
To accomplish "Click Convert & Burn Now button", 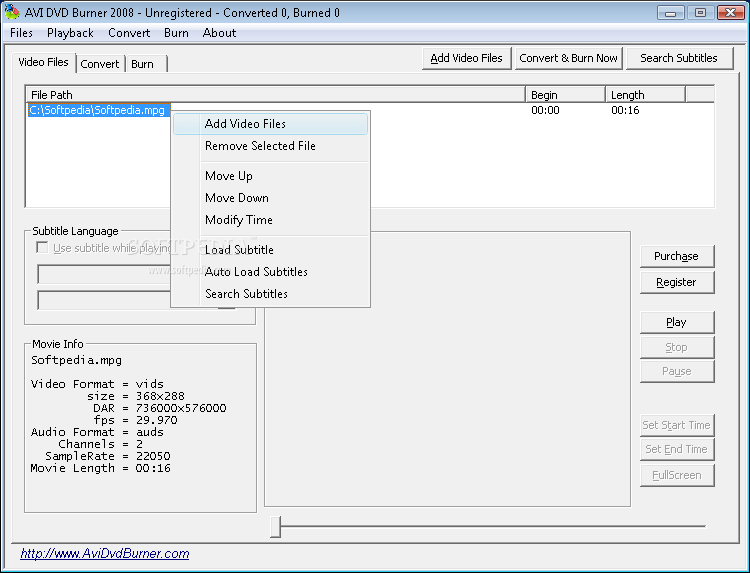I will [569, 58].
